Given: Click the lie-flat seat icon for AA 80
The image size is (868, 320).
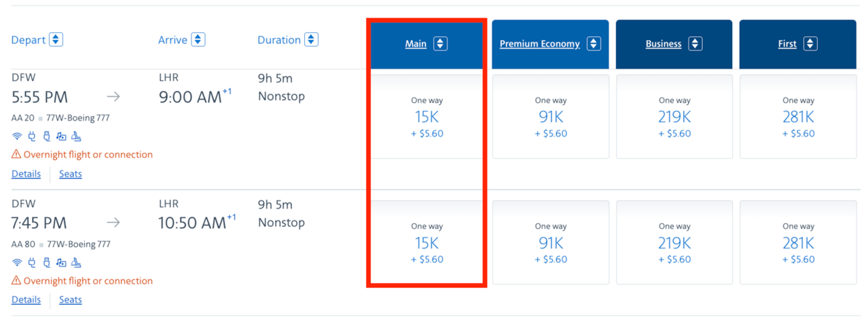Looking at the screenshot, I should [76, 263].
